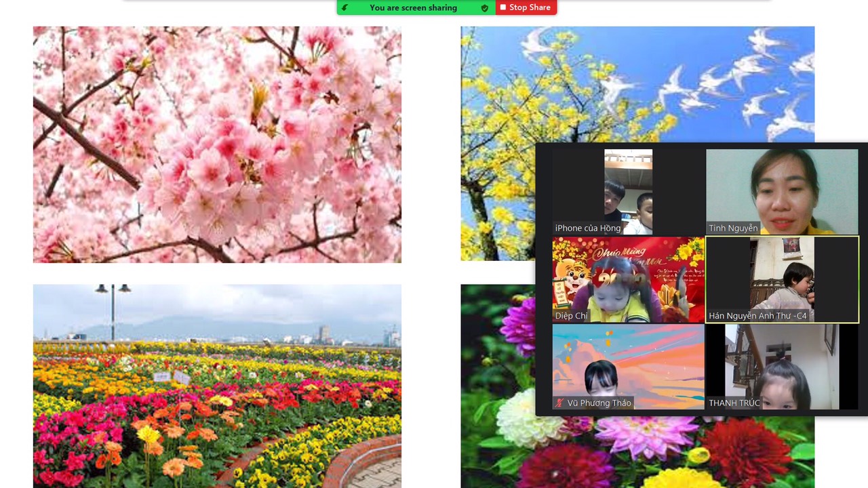Screen dimensions: 868x488
Task: Click the iPhone của Hồng name label
Action: pyautogui.click(x=587, y=228)
